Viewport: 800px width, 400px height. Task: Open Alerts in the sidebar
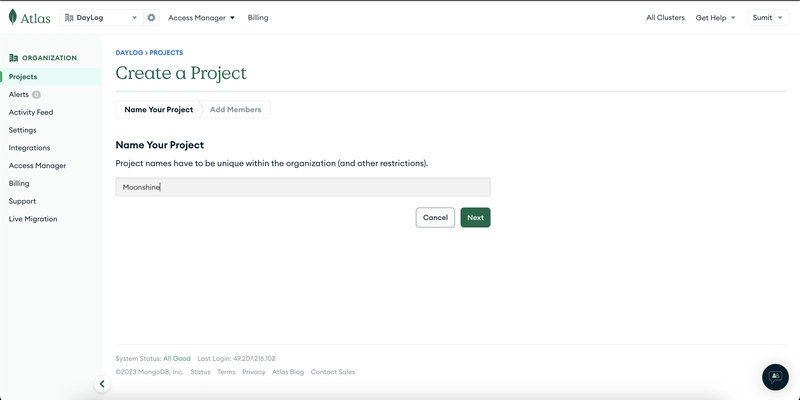[19, 94]
